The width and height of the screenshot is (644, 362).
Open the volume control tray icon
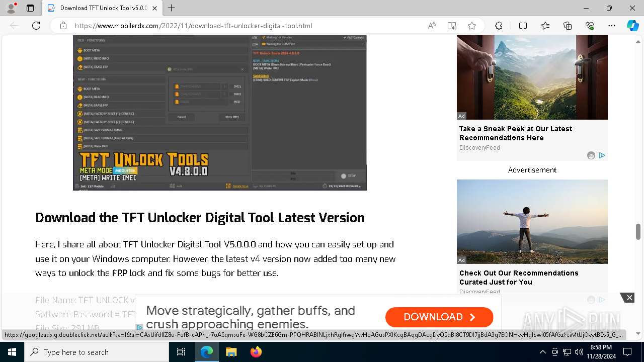[x=579, y=352]
